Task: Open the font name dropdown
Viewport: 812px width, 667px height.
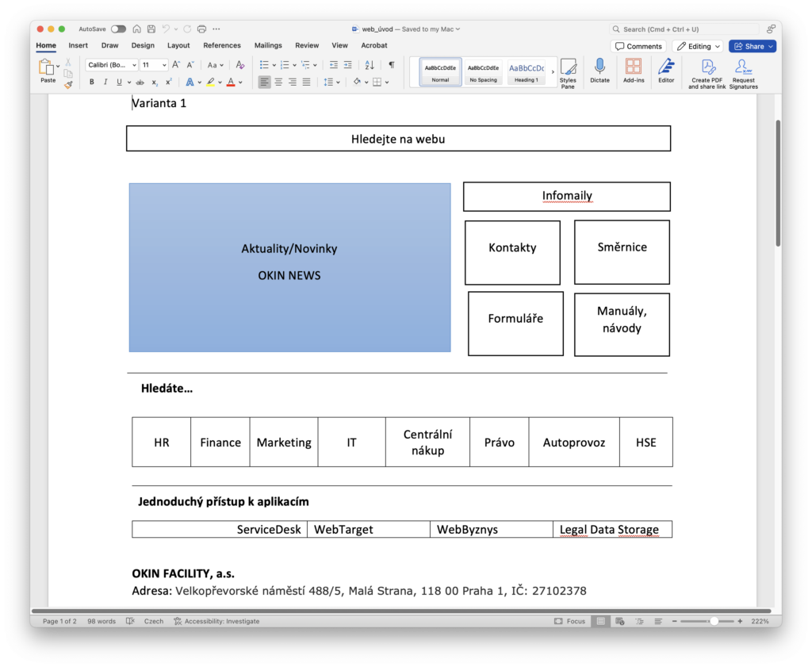Action: [134, 65]
